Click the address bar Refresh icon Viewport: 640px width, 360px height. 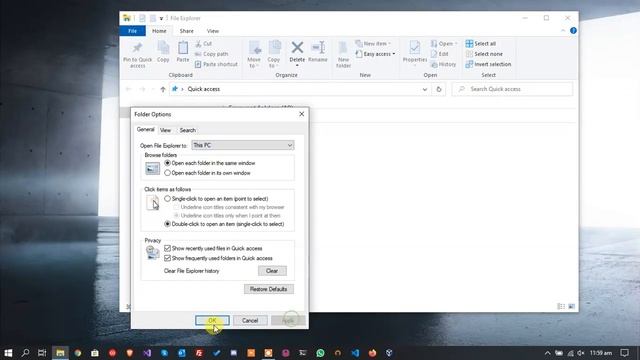[x=439, y=89]
